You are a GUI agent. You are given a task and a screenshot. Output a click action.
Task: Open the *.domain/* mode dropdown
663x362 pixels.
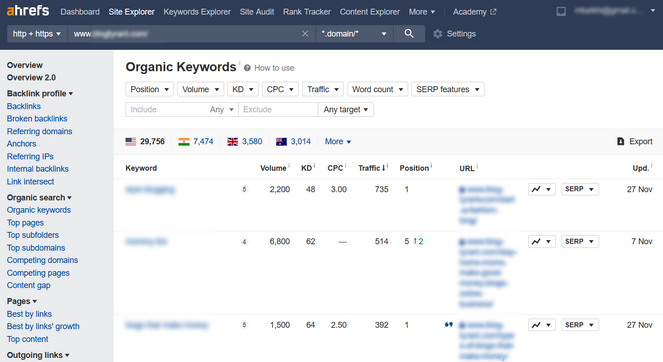click(354, 34)
